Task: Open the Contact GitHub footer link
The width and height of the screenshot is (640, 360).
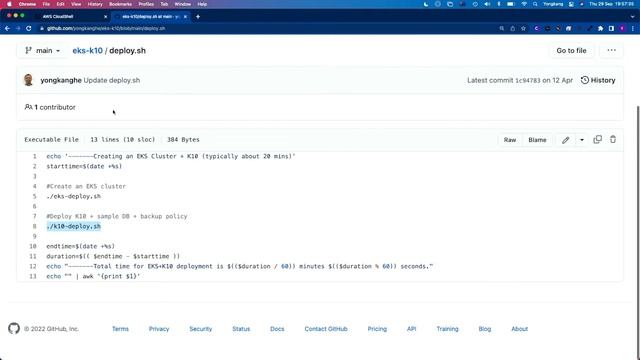Action: pyautogui.click(x=326, y=329)
